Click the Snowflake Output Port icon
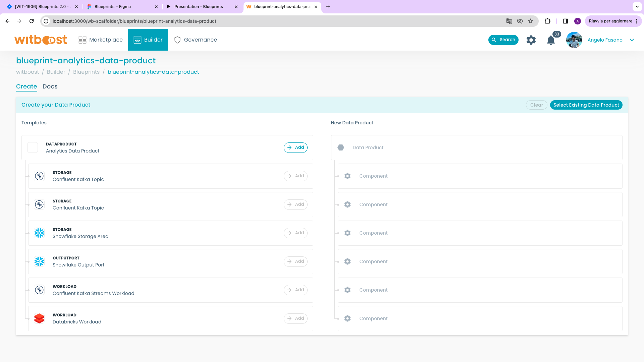644x362 pixels. point(39,261)
